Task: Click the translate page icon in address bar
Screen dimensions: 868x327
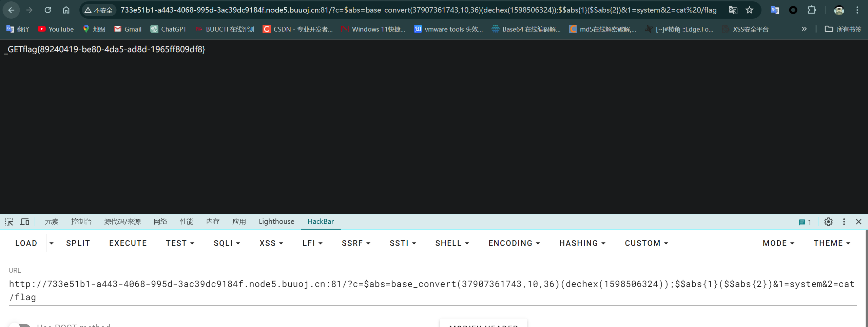Action: 733,10
